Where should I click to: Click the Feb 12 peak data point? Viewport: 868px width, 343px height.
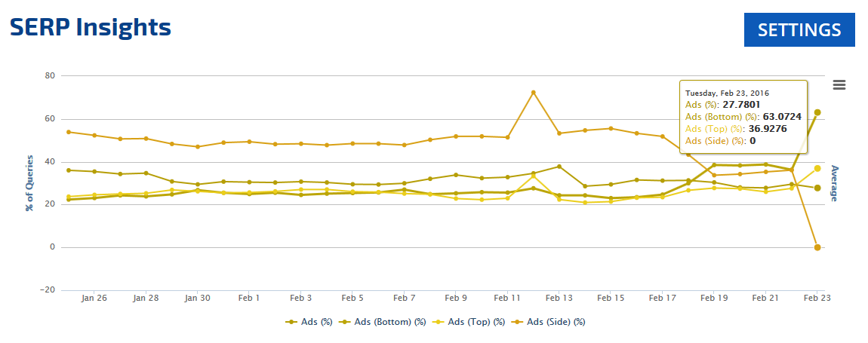(533, 93)
